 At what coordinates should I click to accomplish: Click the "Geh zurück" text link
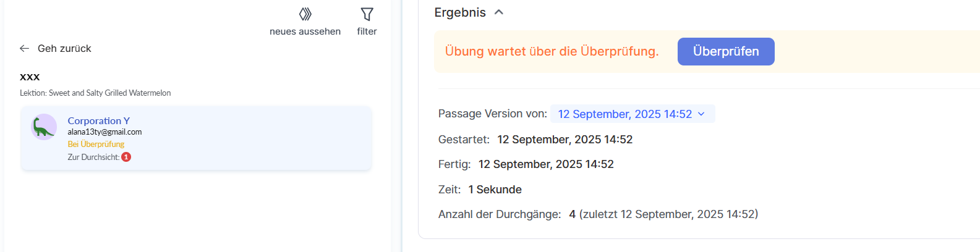pos(64,48)
